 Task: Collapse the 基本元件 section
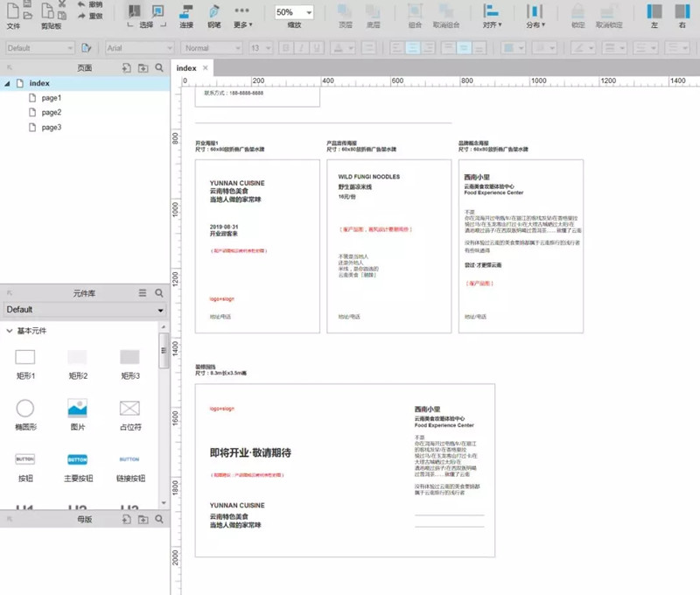tap(9, 331)
